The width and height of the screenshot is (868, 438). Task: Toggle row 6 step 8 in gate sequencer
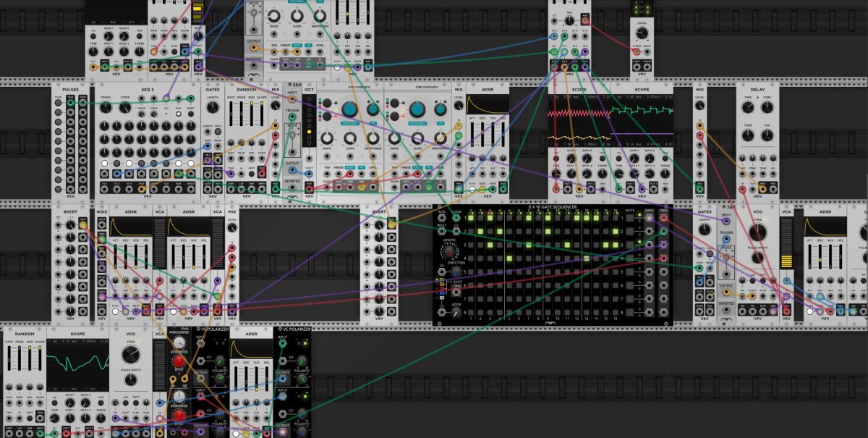point(538,286)
